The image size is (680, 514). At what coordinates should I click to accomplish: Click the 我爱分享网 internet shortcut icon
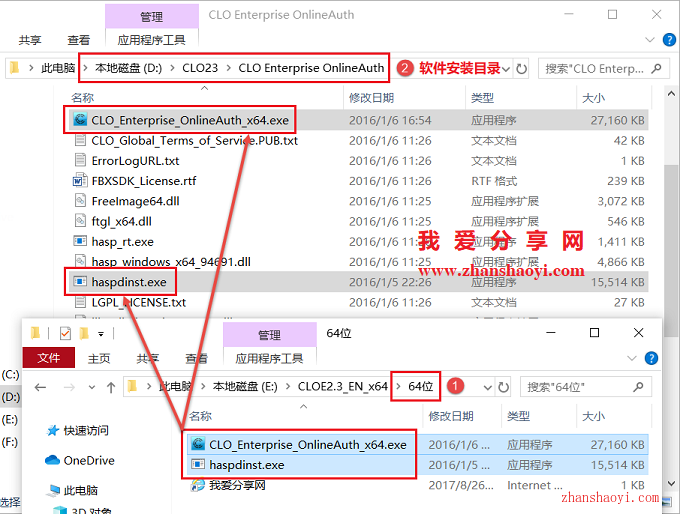(198, 485)
